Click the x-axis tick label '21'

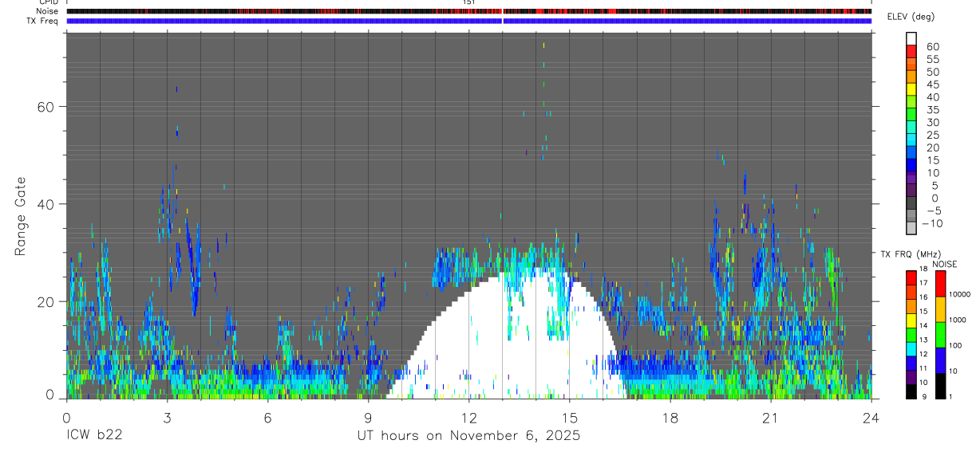[x=770, y=417]
